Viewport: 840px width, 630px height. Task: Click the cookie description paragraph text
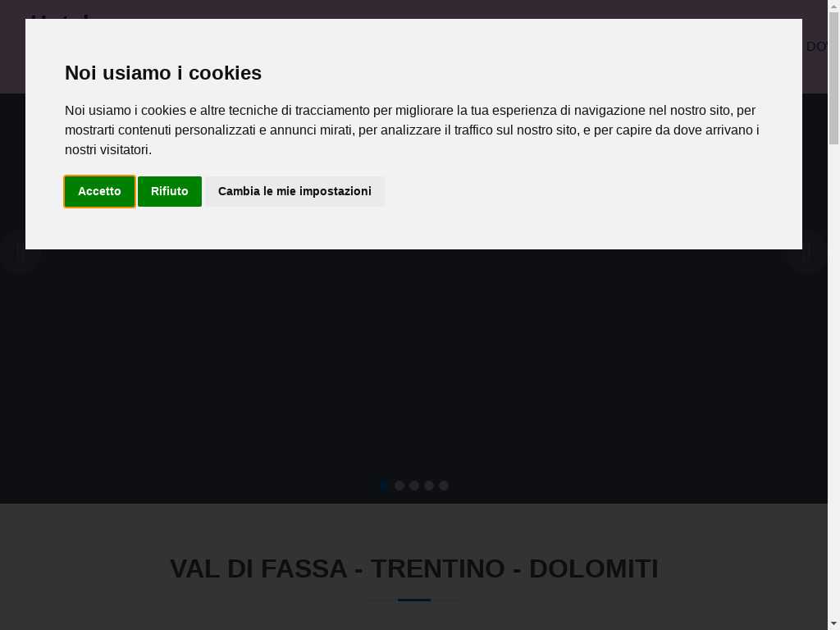click(x=412, y=130)
